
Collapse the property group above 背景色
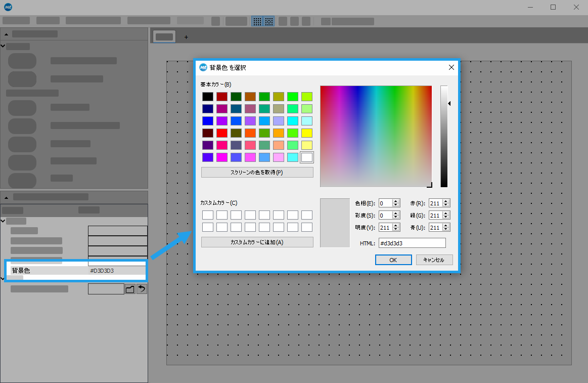coord(3,221)
